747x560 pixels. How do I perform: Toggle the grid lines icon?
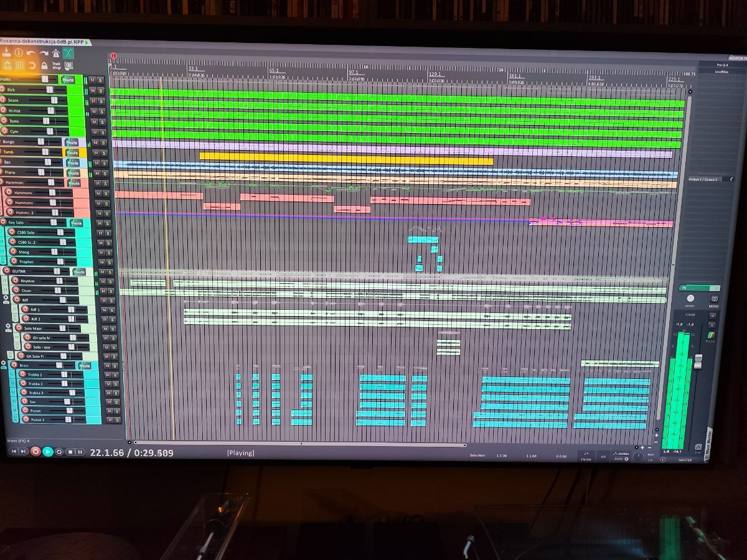pos(19,65)
